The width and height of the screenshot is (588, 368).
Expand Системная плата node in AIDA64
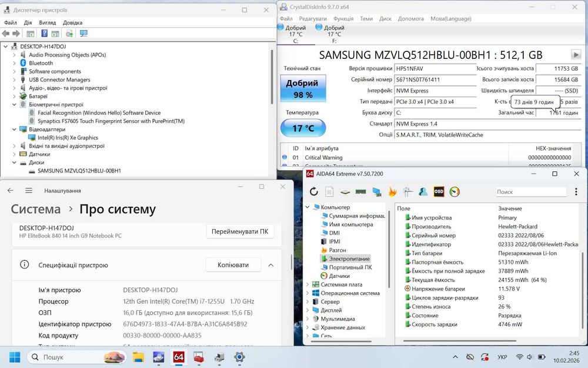tap(308, 284)
